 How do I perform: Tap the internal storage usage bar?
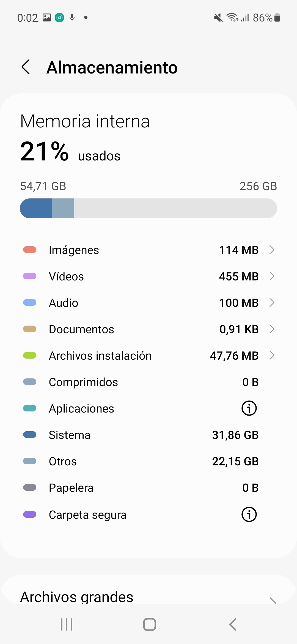pos(148,208)
